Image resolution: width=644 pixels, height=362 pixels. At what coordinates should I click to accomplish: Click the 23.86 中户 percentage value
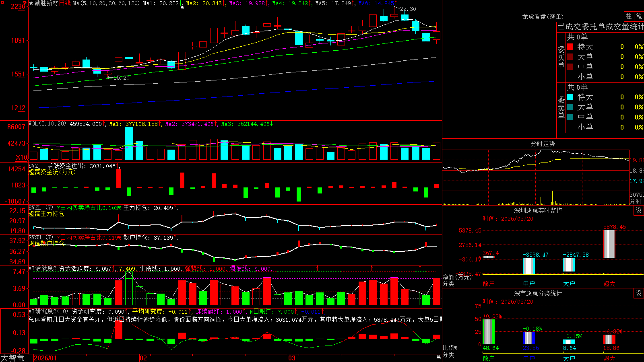531,348
